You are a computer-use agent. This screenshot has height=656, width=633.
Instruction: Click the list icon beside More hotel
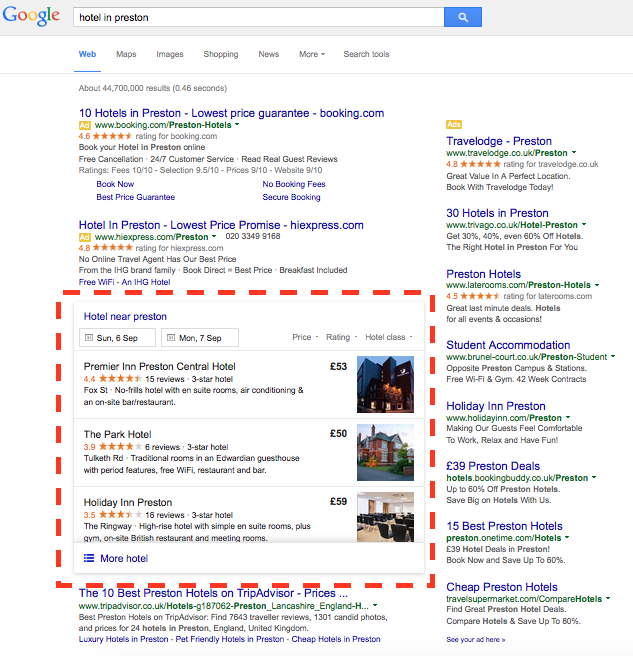coord(89,558)
